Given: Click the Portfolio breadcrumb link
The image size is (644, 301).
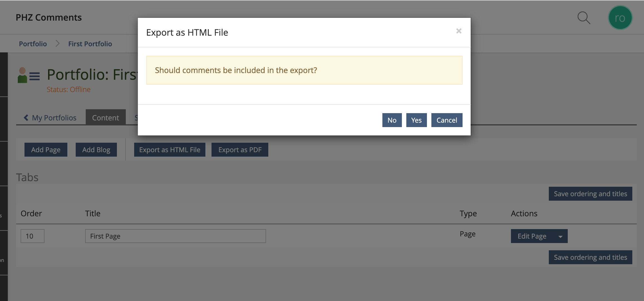Looking at the screenshot, I should pyautogui.click(x=33, y=44).
